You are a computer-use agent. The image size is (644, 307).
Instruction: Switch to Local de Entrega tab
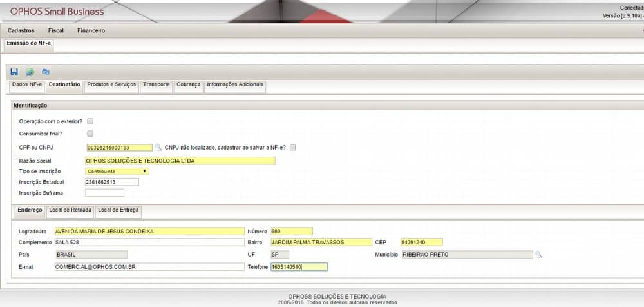pyautogui.click(x=118, y=212)
